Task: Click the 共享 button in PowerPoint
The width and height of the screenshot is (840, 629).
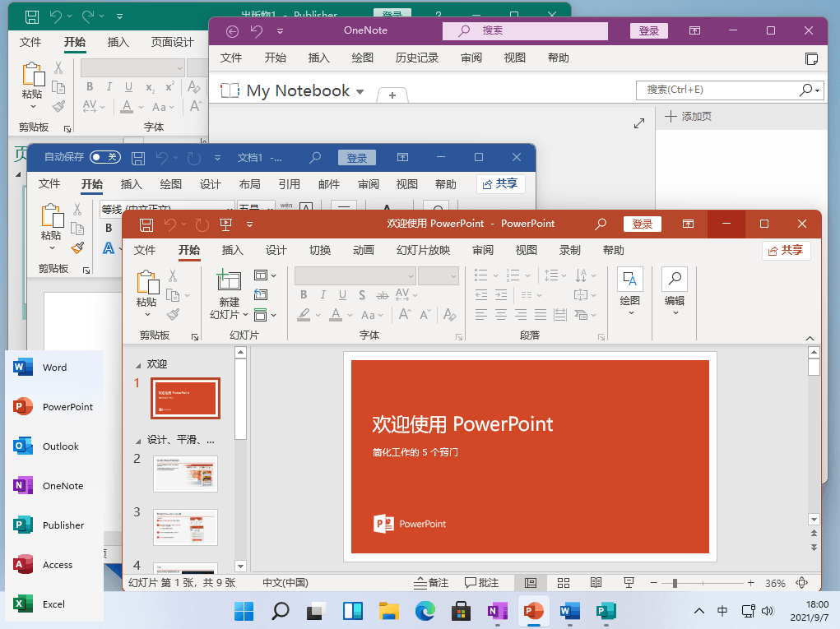Action: tap(786, 250)
